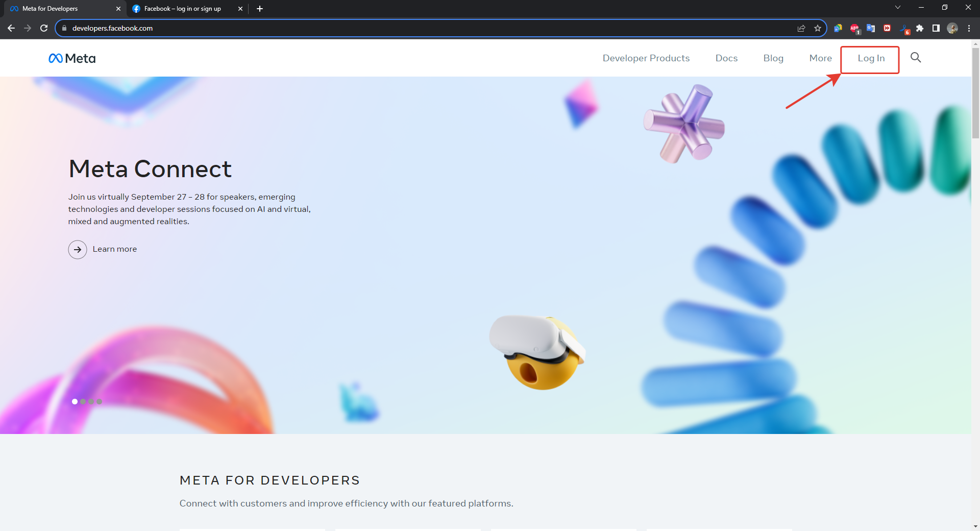
Task: Select the first carousel slide dot
Action: 75,401
